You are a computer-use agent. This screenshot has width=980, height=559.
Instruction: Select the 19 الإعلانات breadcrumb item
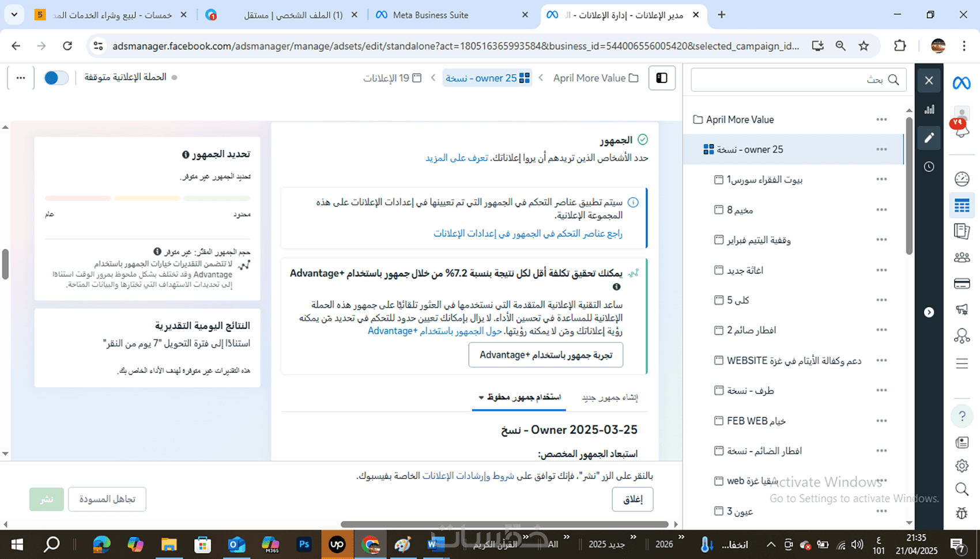click(x=392, y=78)
